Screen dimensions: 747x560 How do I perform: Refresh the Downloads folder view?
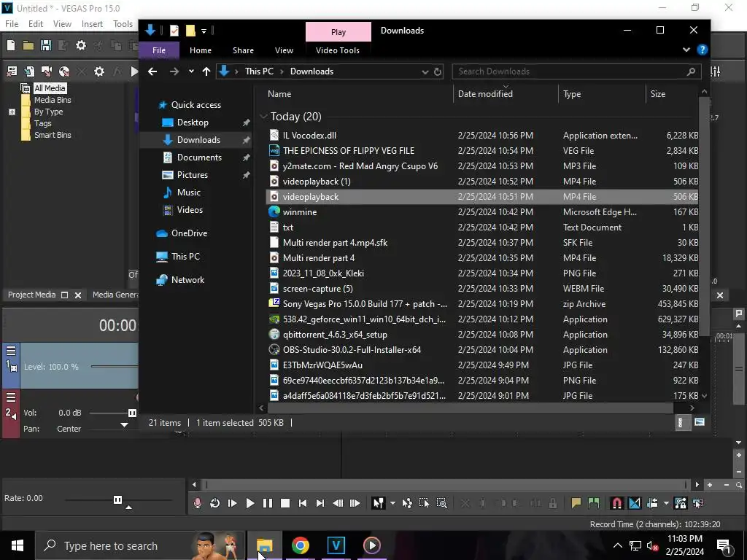pos(438,72)
